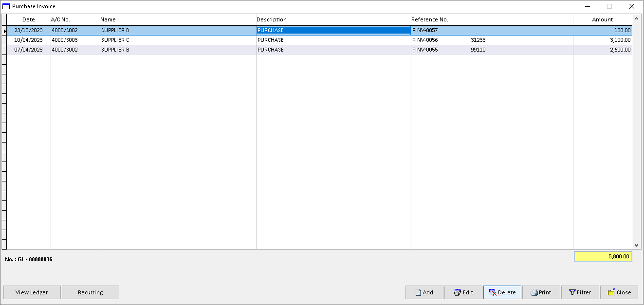The image size is (644, 306).
Task: Click the total amount field 5,800.00
Action: point(603,256)
